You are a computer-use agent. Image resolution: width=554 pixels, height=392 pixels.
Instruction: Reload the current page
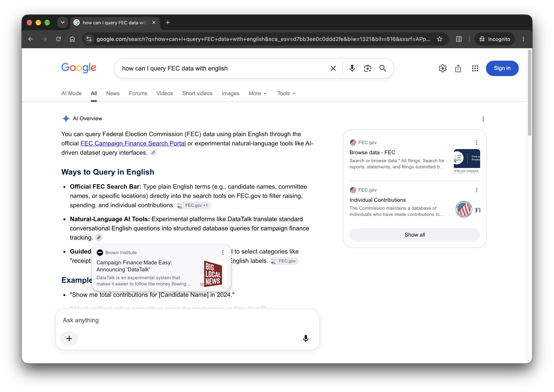pyautogui.click(x=58, y=39)
